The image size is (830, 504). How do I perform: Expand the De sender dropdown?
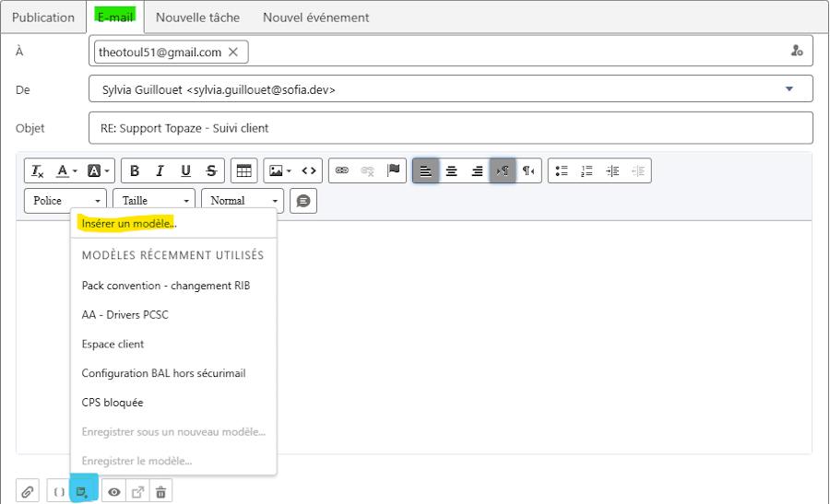(788, 88)
